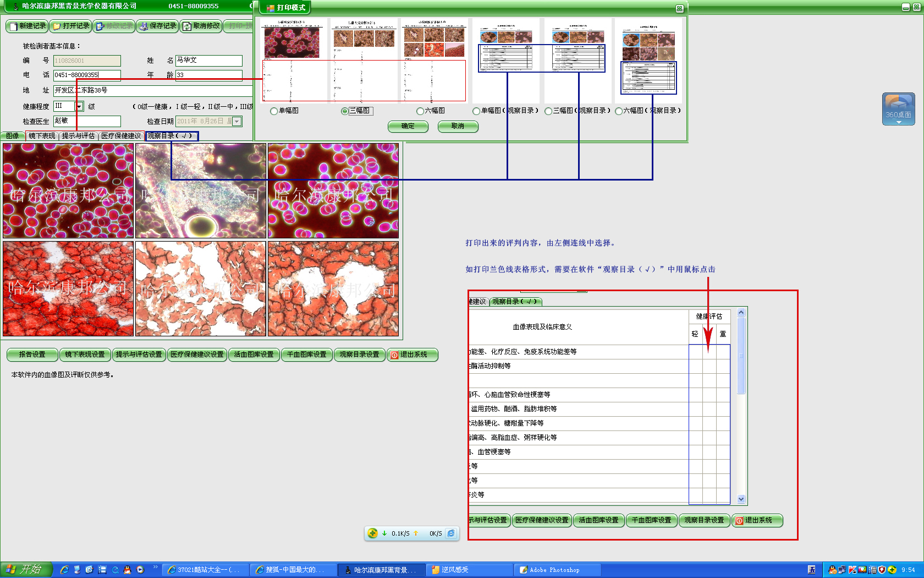Screen dimensions: 924x578
Task: Choose 三幅图(观察目录) print layout
Action: [548, 111]
